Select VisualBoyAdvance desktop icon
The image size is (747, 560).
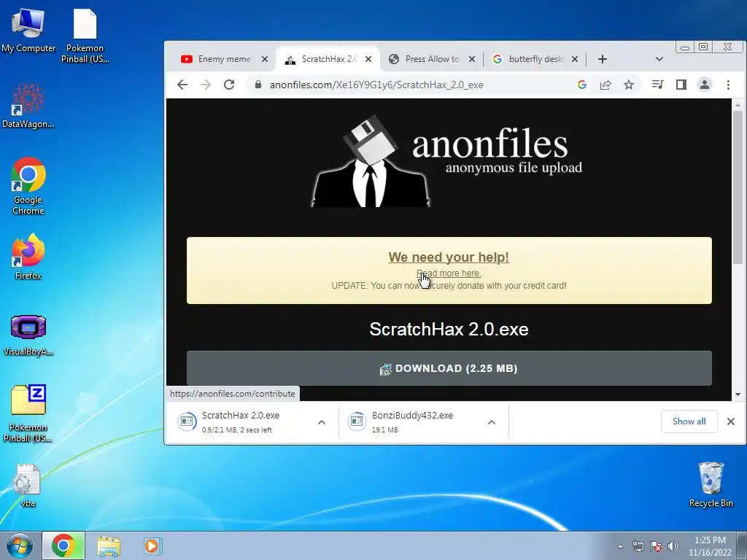pos(28,335)
